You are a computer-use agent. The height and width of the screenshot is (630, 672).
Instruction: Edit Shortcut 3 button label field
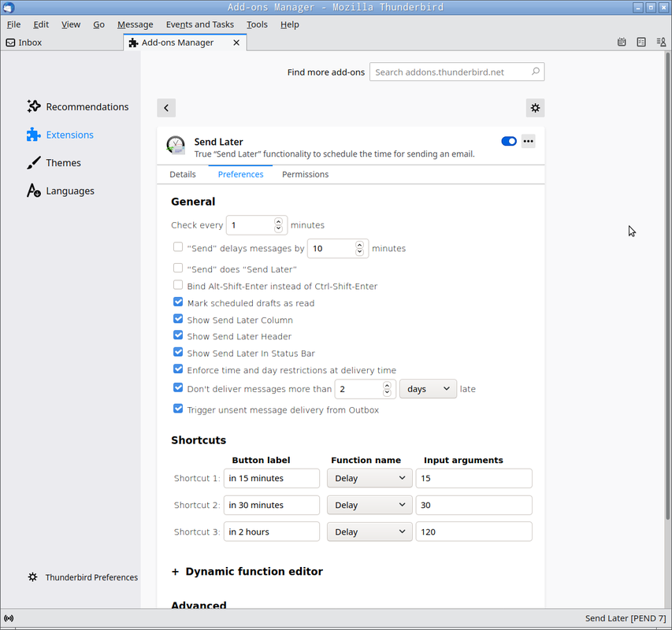(272, 532)
